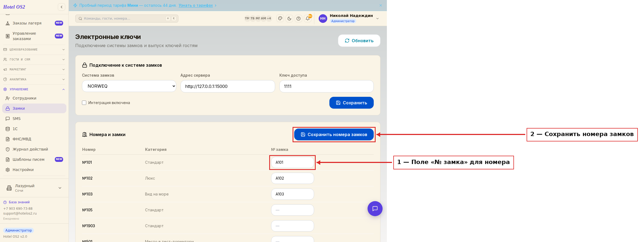The width and height of the screenshot is (644, 242).
Task: Expand the МАРКЕТИНГ section
Action: 34,69
